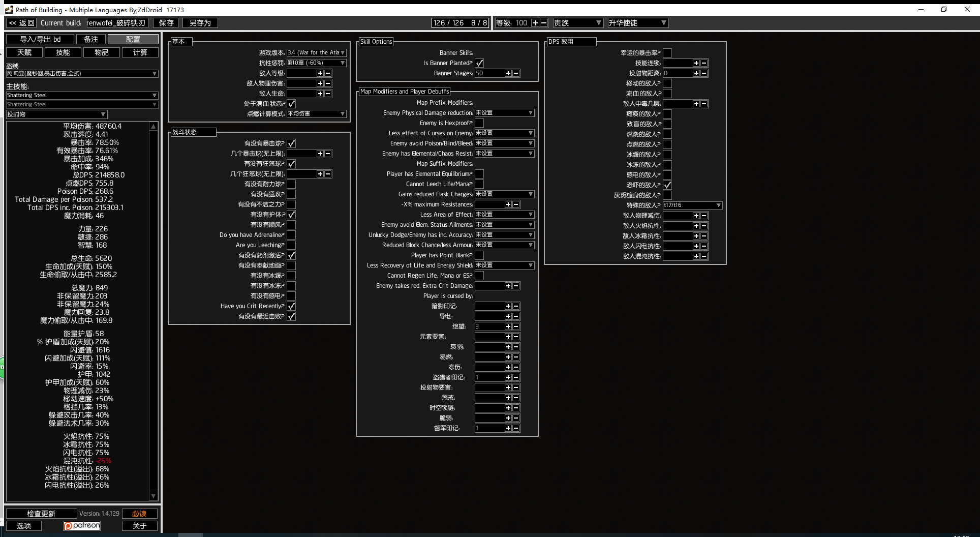Click the plus button for 敌人物理伤害
Viewport: 980px width, 537px height.
pyautogui.click(x=320, y=83)
